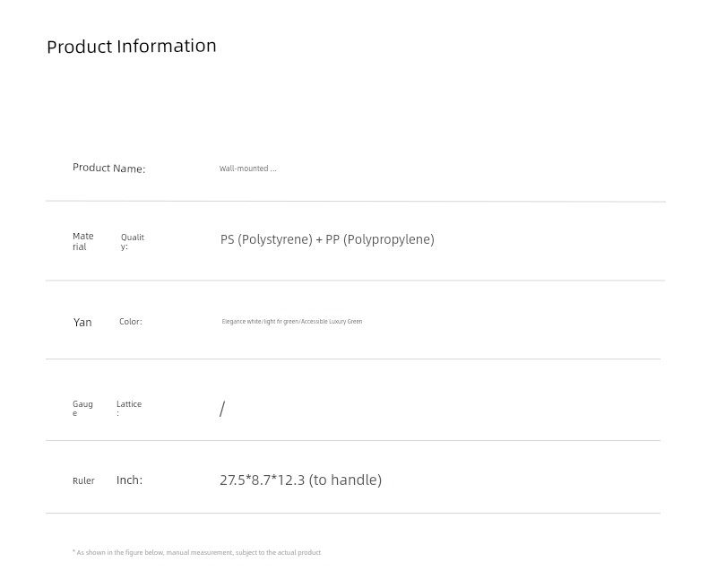
Task: Select the Product Name label
Action: pyautogui.click(x=108, y=168)
